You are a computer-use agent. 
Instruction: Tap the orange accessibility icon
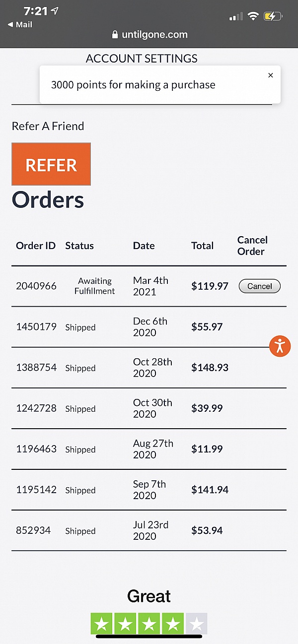[280, 346]
